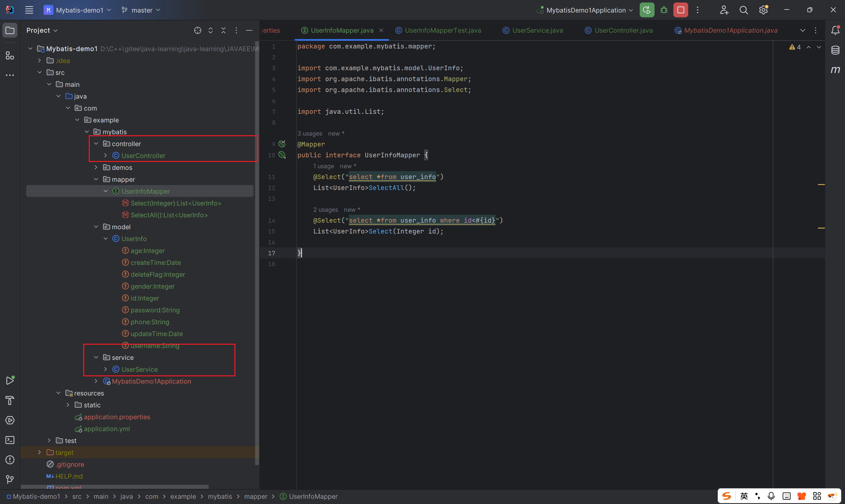Open the Git tool window
845x504 pixels.
tap(10, 479)
